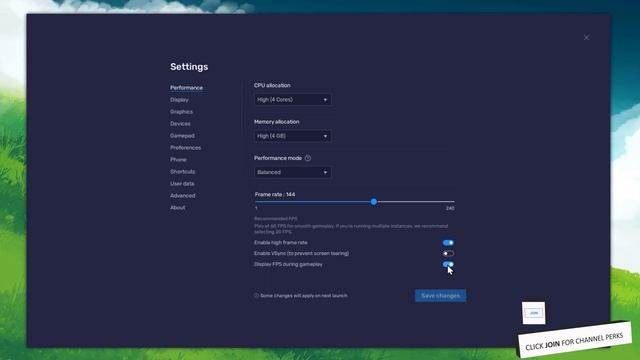Screen dimensions: 640x360
Task: Switch to Advanced settings
Action: pos(182,196)
